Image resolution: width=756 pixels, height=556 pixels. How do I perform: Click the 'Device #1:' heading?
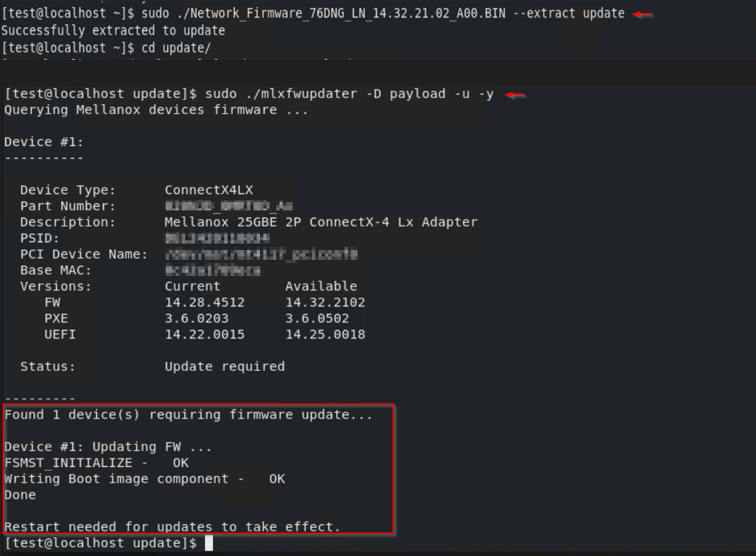pyautogui.click(x=44, y=142)
